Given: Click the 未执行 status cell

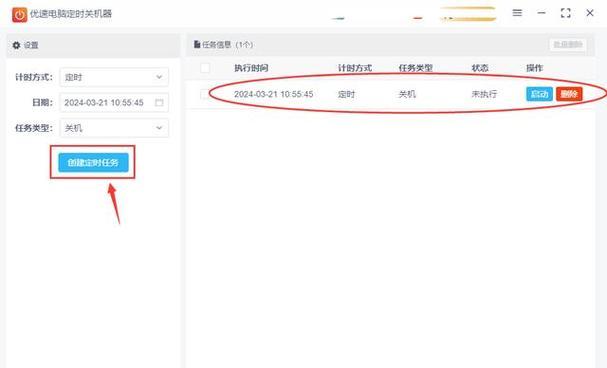Looking at the screenshot, I should coord(484,94).
